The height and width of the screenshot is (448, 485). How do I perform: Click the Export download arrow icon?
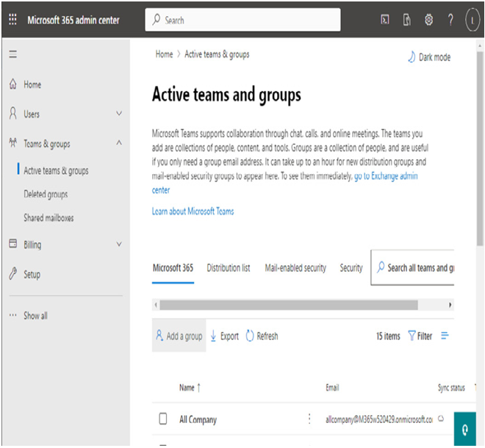[213, 336]
